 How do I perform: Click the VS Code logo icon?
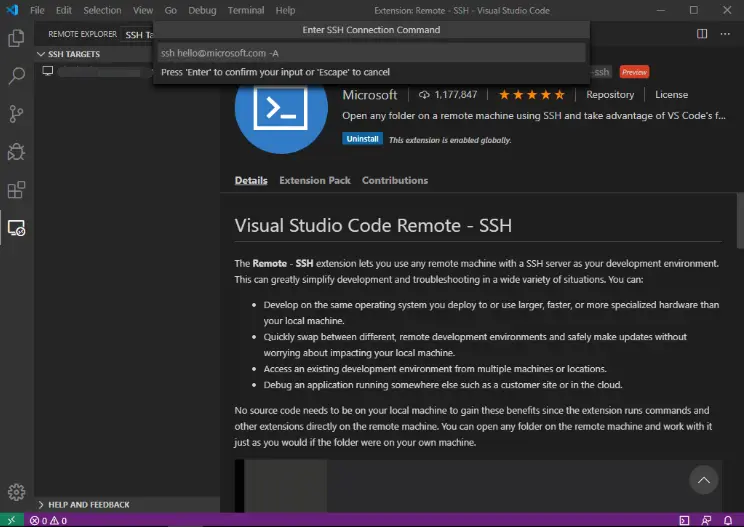(x=12, y=10)
